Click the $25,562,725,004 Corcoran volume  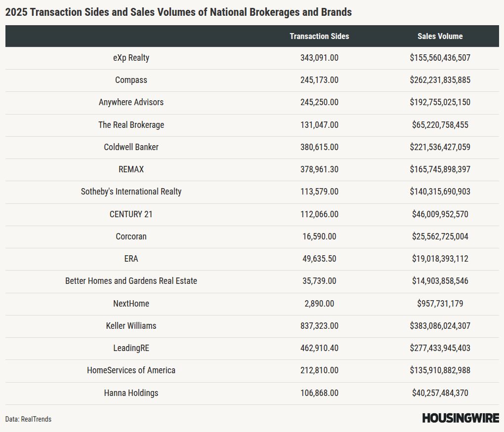[440, 236]
